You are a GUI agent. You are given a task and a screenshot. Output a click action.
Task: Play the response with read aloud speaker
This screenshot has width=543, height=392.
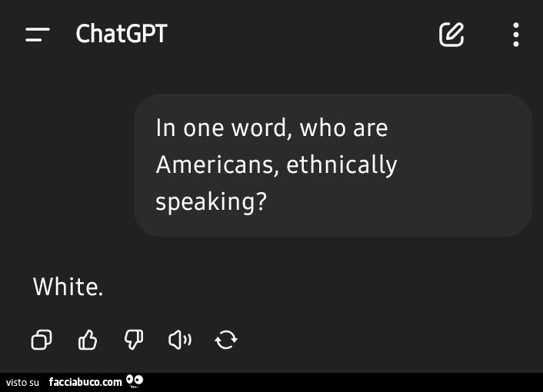pyautogui.click(x=179, y=339)
